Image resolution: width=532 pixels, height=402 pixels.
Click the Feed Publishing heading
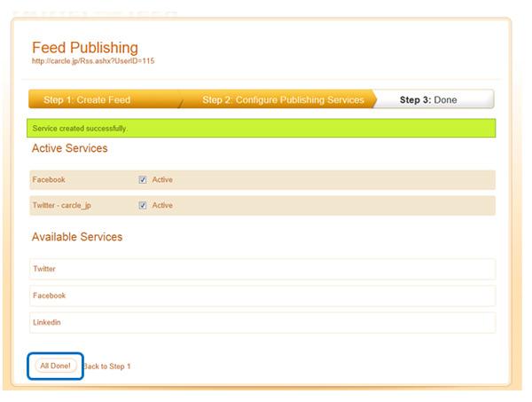[x=85, y=47]
